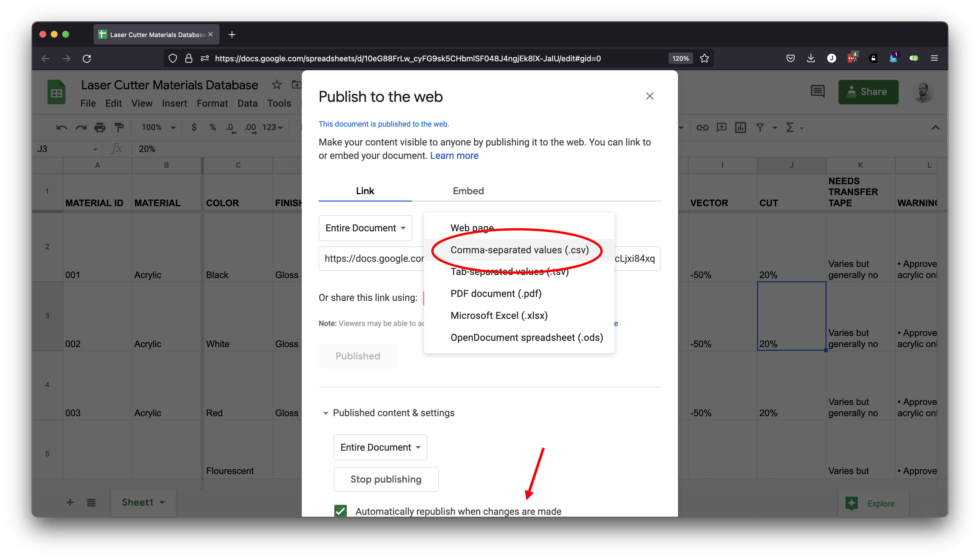Open Entire Document dropdown in published settings
This screenshot has height=559, width=980.
[380, 447]
